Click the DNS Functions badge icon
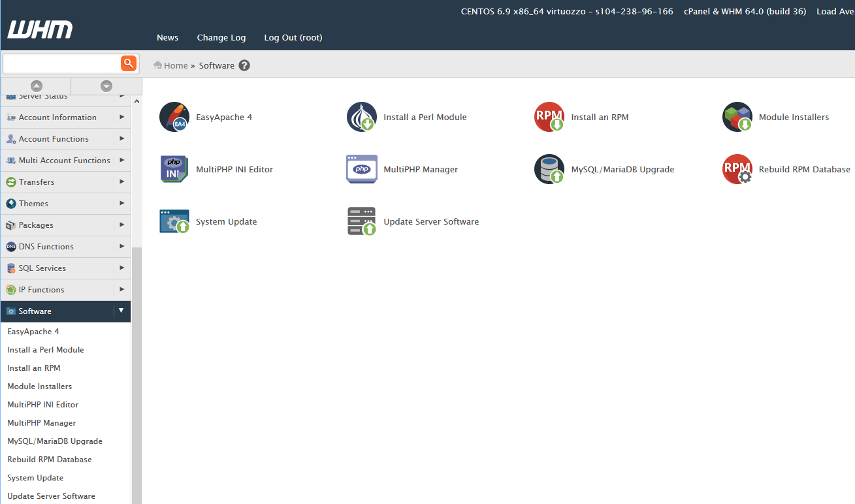This screenshot has height=504, width=855. (11, 247)
